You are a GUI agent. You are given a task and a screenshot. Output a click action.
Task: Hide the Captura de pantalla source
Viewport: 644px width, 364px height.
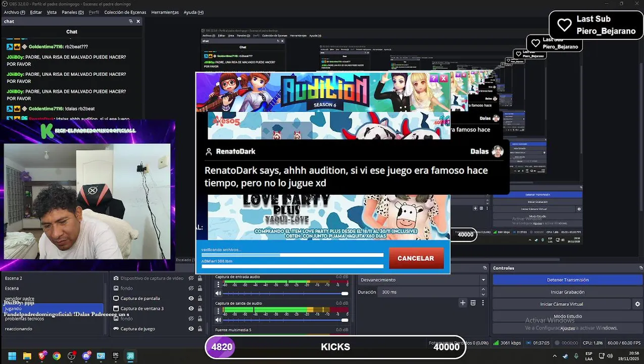(191, 298)
